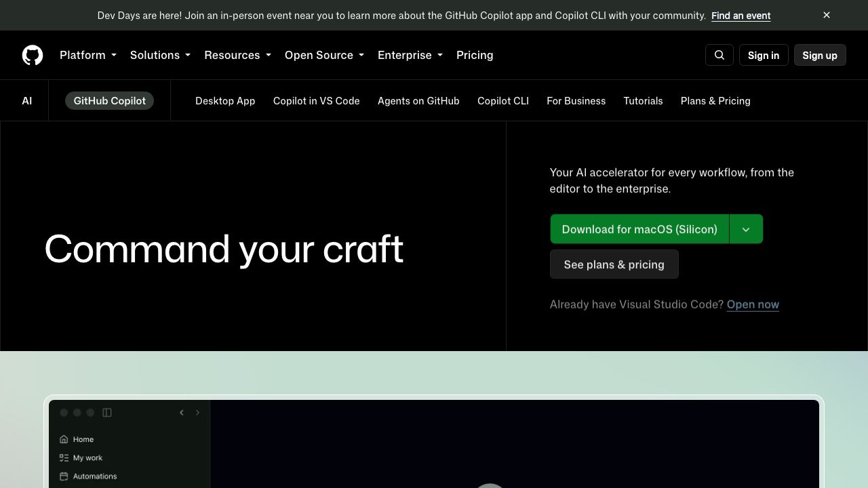This screenshot has height=488, width=868.
Task: Open Agents on GitHub tab
Action: [x=418, y=100]
